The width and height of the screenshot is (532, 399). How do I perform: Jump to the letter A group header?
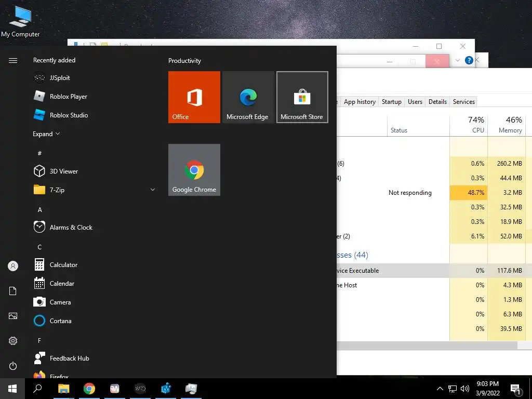click(x=39, y=209)
